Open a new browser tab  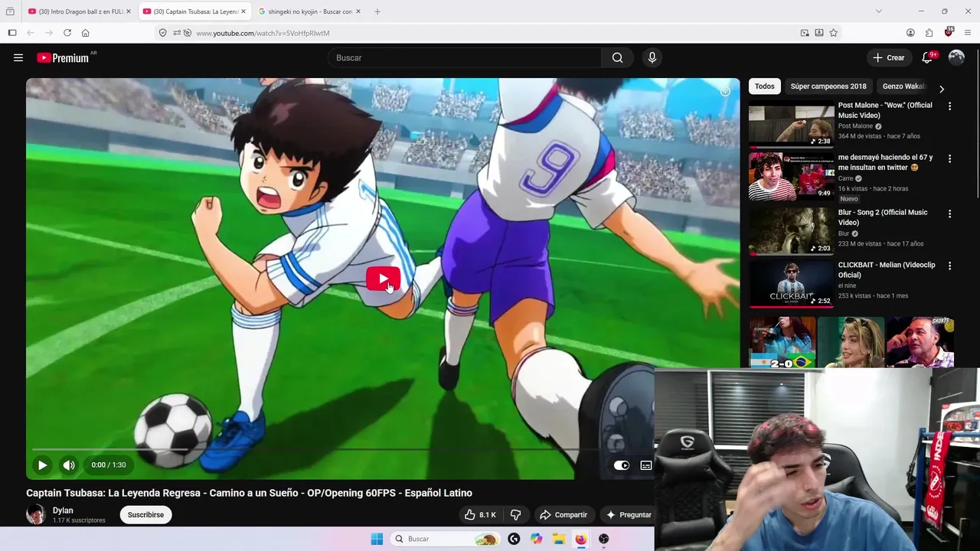coord(377,11)
